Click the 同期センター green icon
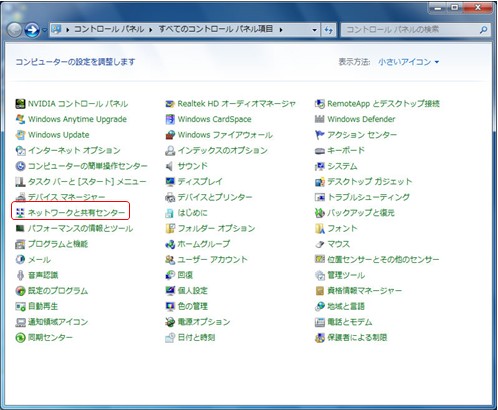This screenshot has width=498, height=410. pos(20,338)
